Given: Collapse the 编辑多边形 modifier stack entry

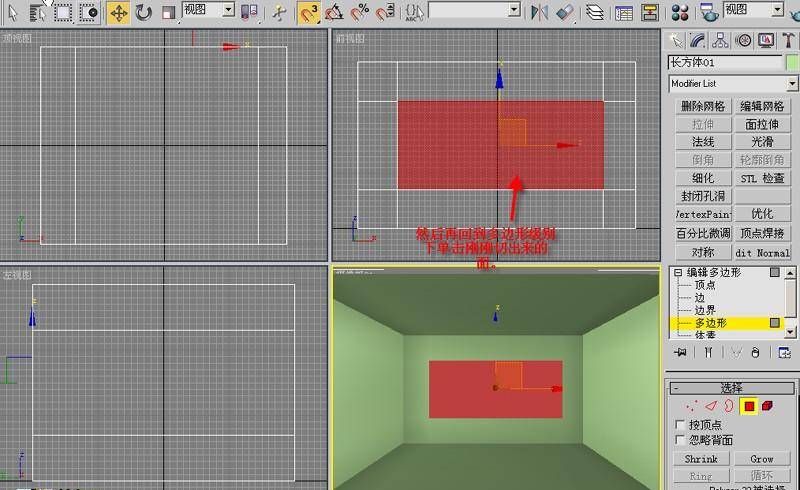Looking at the screenshot, I should (x=678, y=273).
